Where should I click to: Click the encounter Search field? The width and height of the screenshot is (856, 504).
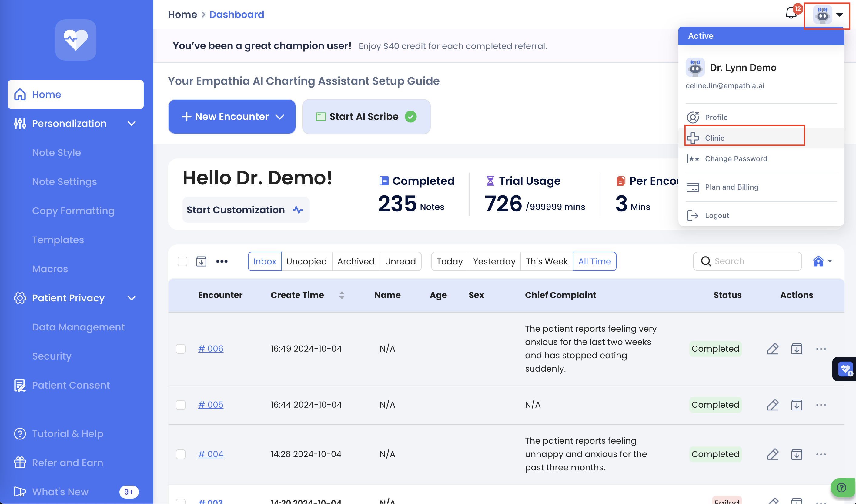[x=751, y=261]
